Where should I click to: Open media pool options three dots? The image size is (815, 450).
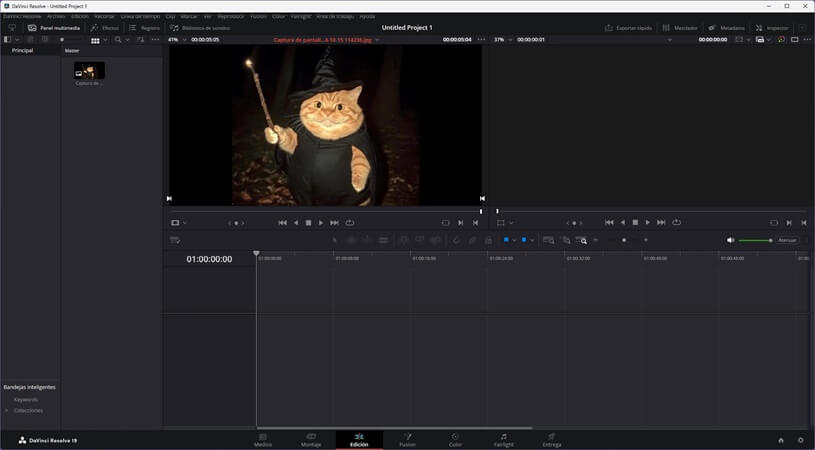(155, 39)
